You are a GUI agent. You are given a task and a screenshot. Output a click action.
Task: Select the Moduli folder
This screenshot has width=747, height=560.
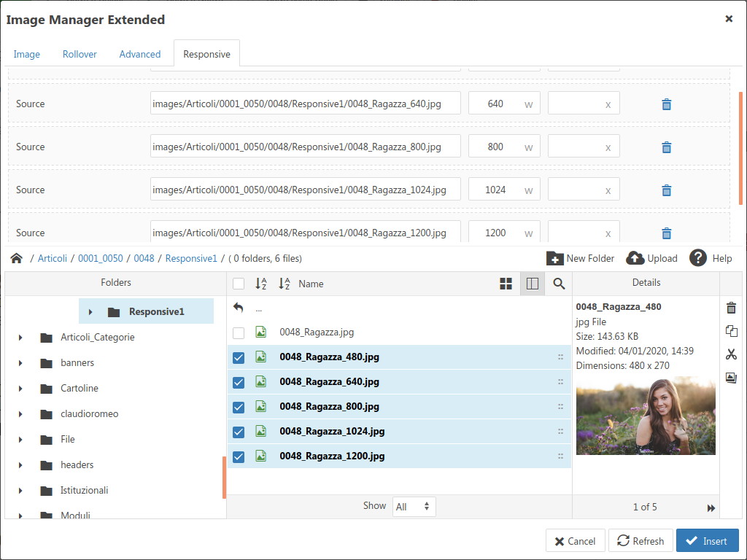tap(75, 515)
